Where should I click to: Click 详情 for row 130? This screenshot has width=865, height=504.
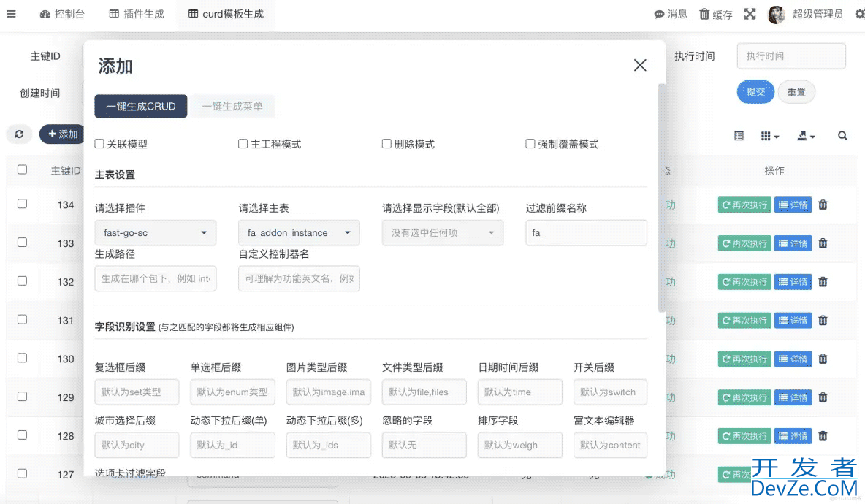793,359
